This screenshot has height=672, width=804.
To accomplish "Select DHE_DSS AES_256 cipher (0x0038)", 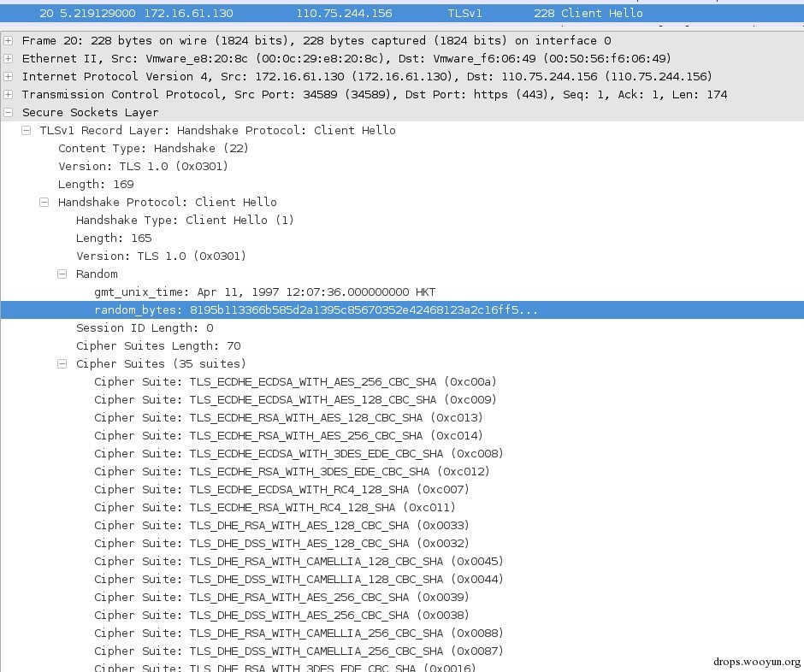I will 281,615.
